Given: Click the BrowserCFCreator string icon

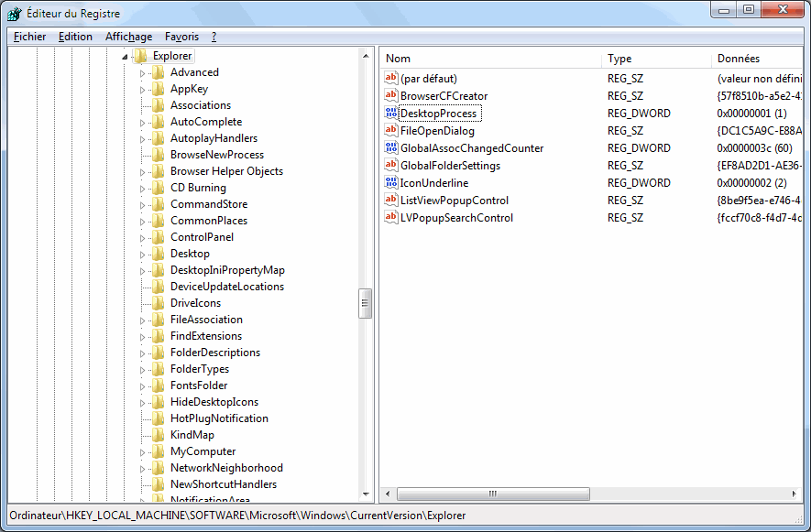Looking at the screenshot, I should [x=391, y=95].
